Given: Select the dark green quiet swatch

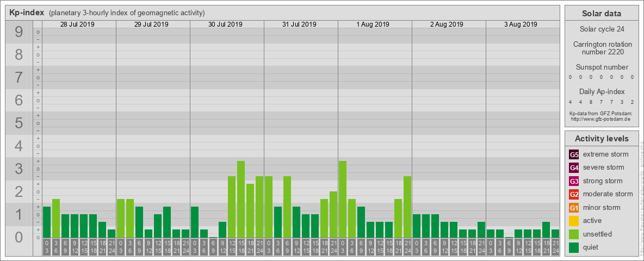Looking at the screenshot, I should [574, 247].
